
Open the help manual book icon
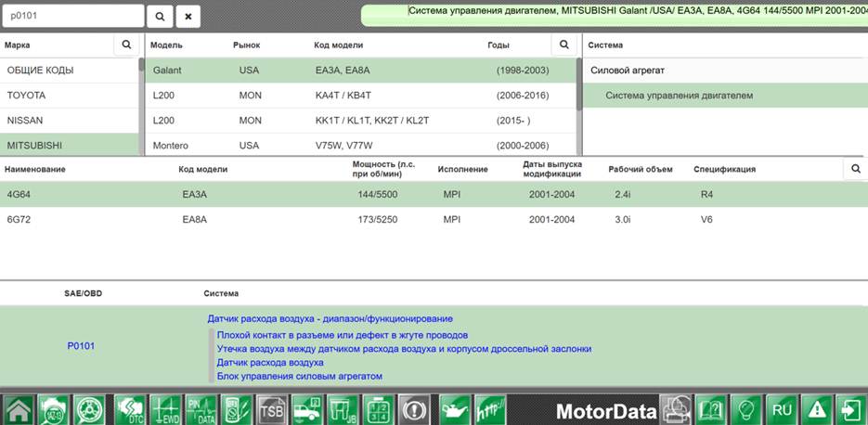point(711,410)
